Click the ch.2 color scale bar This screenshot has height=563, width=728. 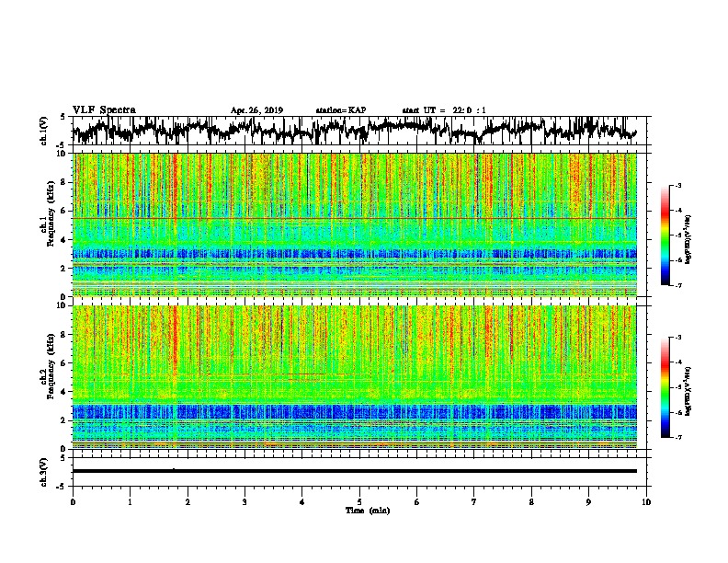665,387
